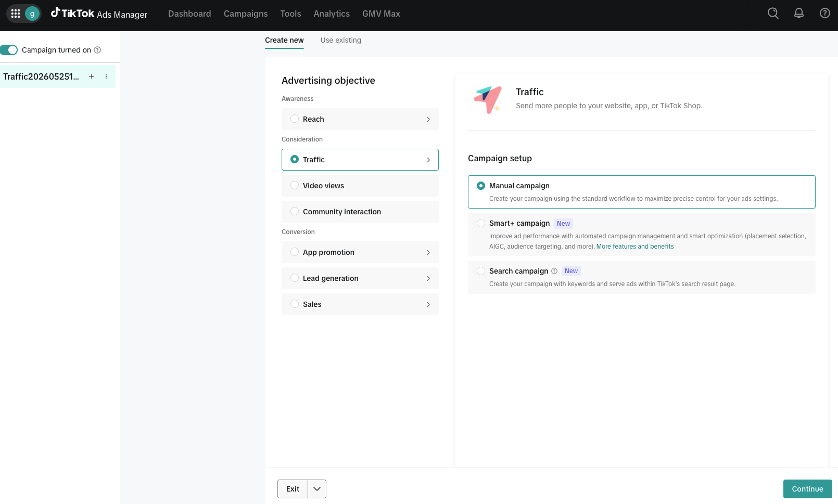Switch to the Create new tab
Viewport: 838px width, 504px height.
tap(284, 40)
